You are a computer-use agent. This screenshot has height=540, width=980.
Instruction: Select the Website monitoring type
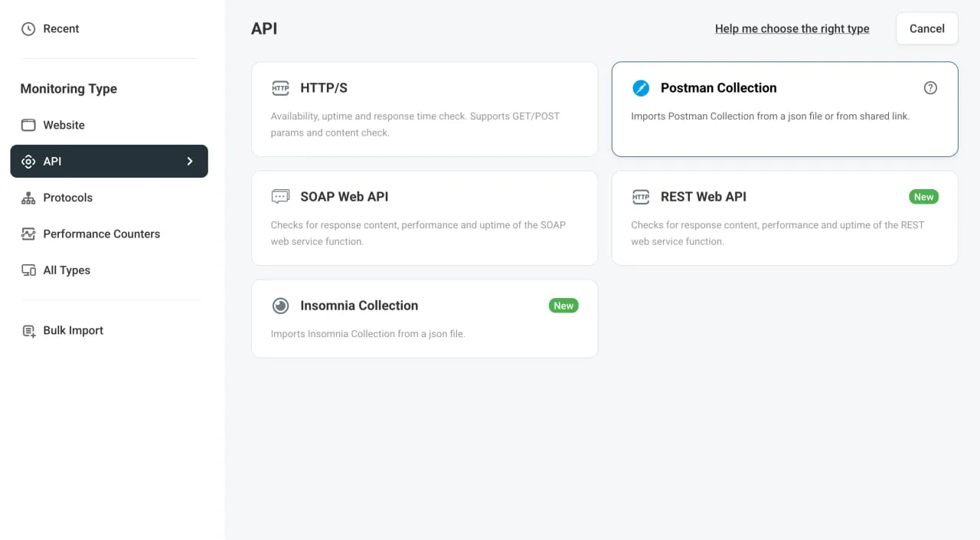pyautogui.click(x=64, y=125)
